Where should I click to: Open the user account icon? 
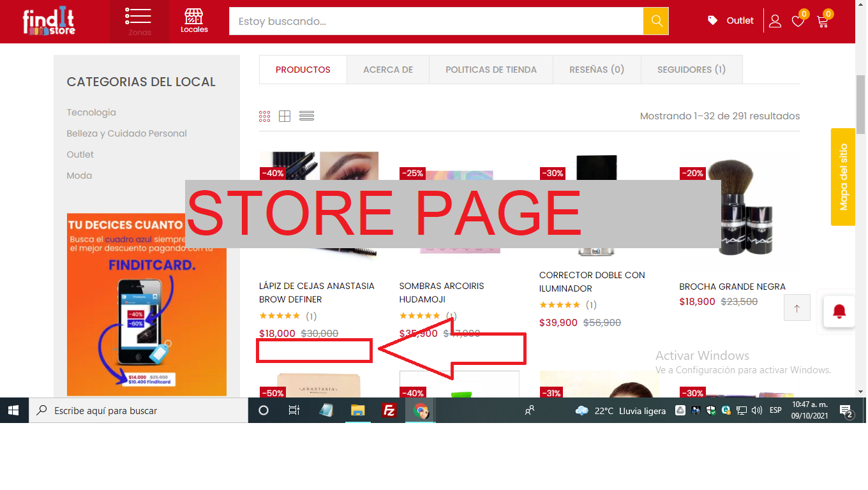click(x=775, y=21)
